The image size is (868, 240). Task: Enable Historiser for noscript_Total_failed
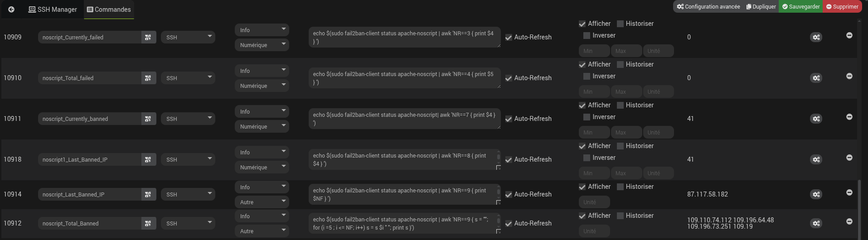click(621, 65)
